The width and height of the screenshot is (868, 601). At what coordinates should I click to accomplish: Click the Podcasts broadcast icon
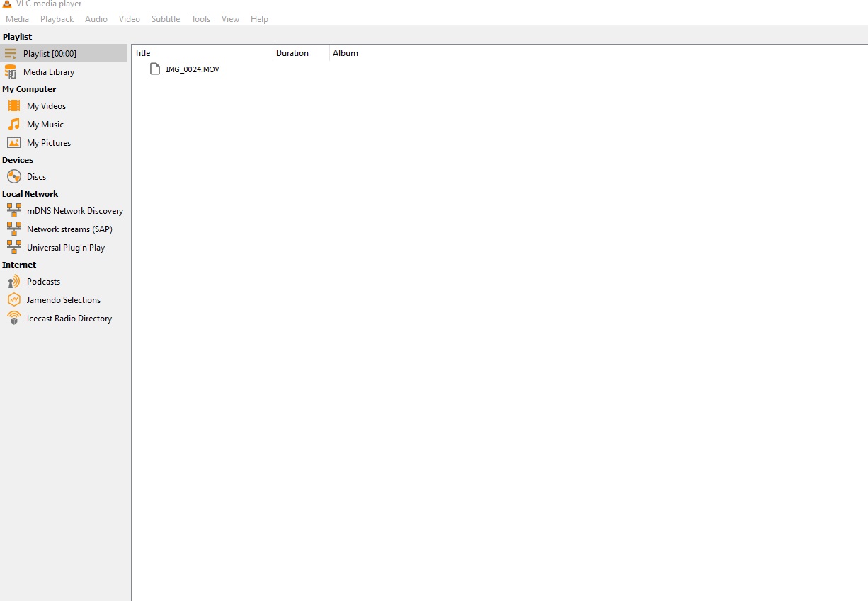point(14,281)
